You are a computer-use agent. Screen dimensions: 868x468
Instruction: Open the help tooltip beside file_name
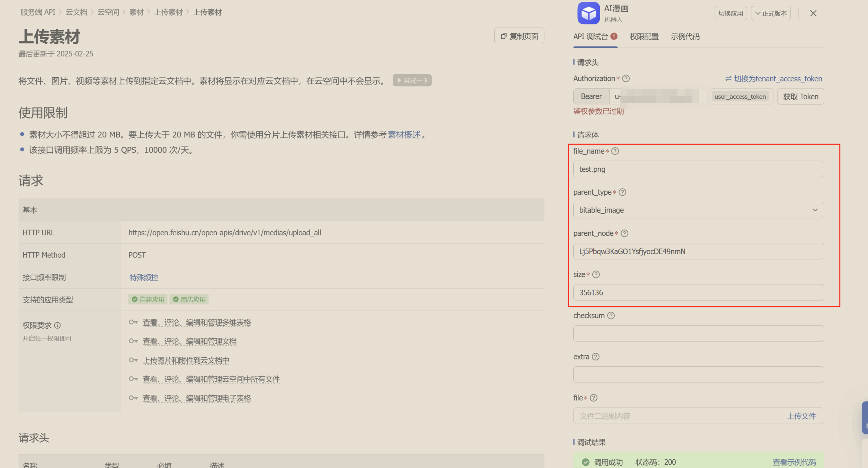[615, 151]
